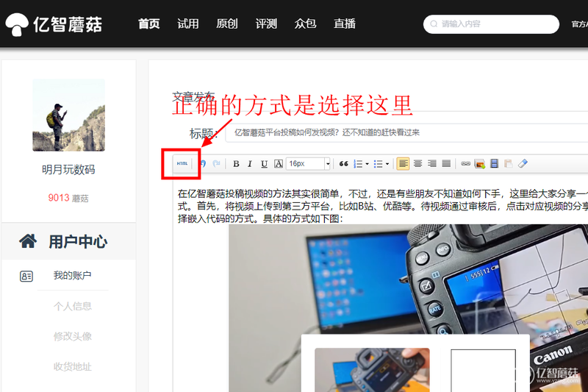Redo the last edit
Viewport: 588px width, 392px height.
click(216, 163)
